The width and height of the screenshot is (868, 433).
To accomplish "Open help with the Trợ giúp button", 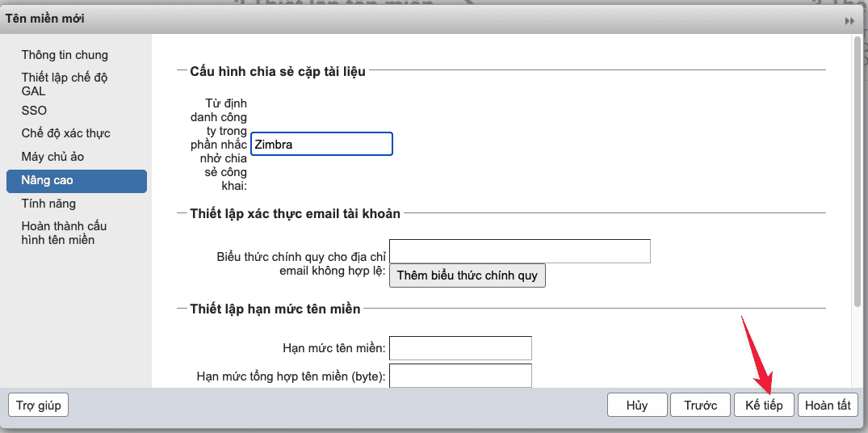I will pyautogui.click(x=38, y=405).
